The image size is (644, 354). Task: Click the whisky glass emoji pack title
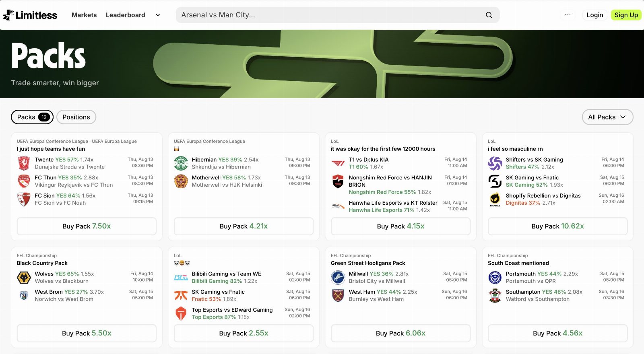(x=176, y=149)
